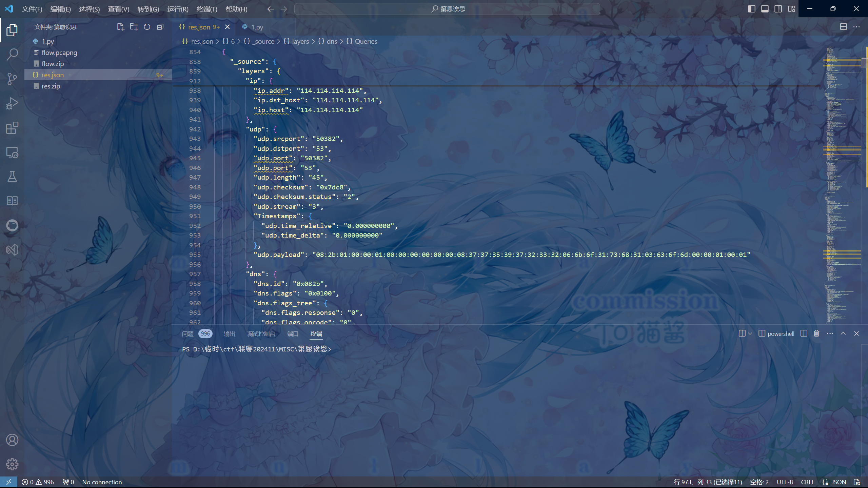Open the Explorer view in activity bar
This screenshot has width=868, height=488.
pos(12,30)
